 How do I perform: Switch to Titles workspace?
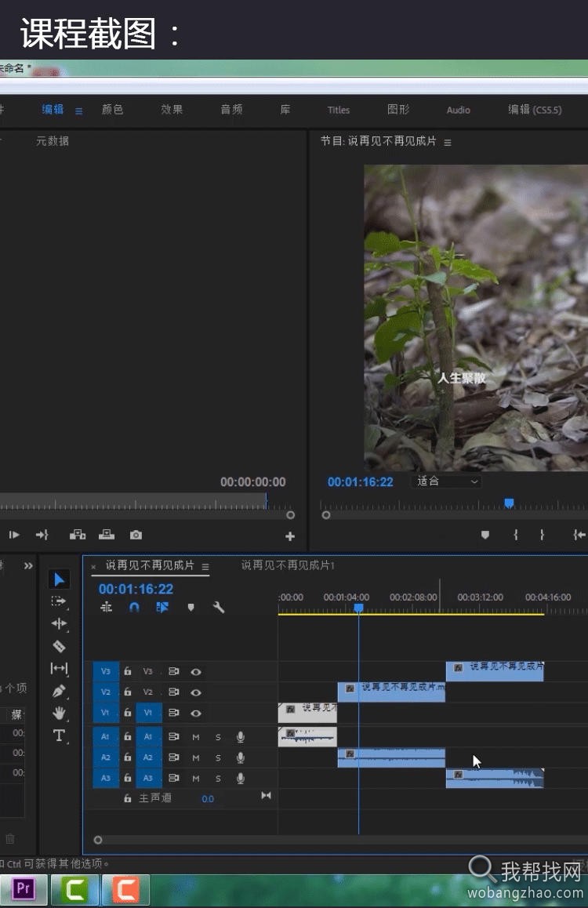click(339, 110)
